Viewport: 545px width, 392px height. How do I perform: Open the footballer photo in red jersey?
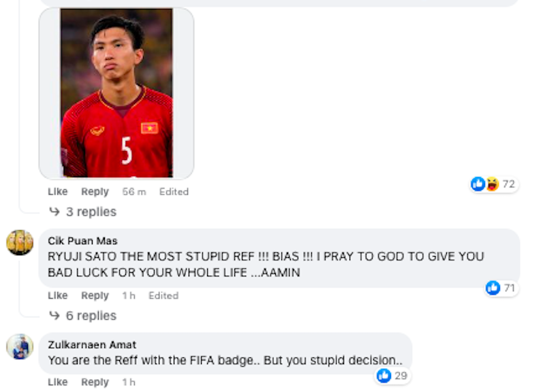tap(116, 93)
